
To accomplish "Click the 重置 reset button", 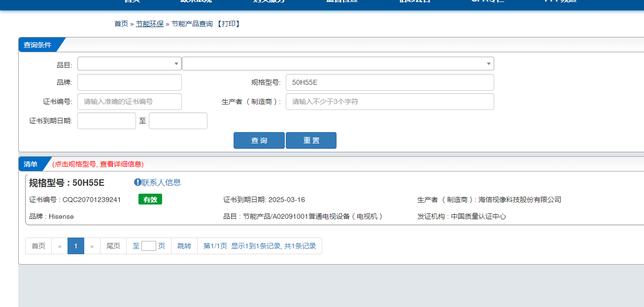I will 311,140.
